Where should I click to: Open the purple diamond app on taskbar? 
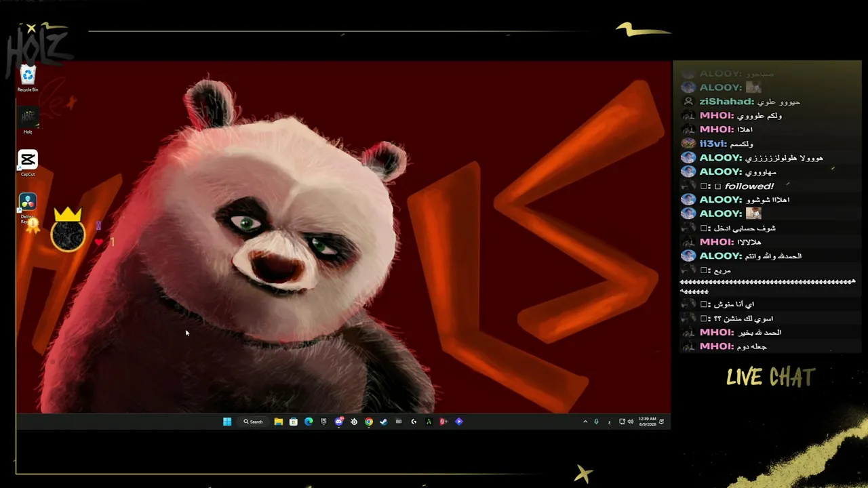[459, 422]
